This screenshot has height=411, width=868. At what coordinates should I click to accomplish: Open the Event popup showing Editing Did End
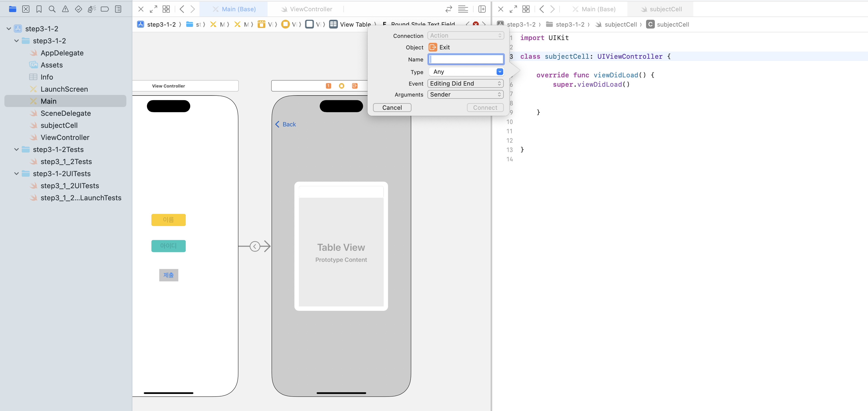[x=465, y=83]
